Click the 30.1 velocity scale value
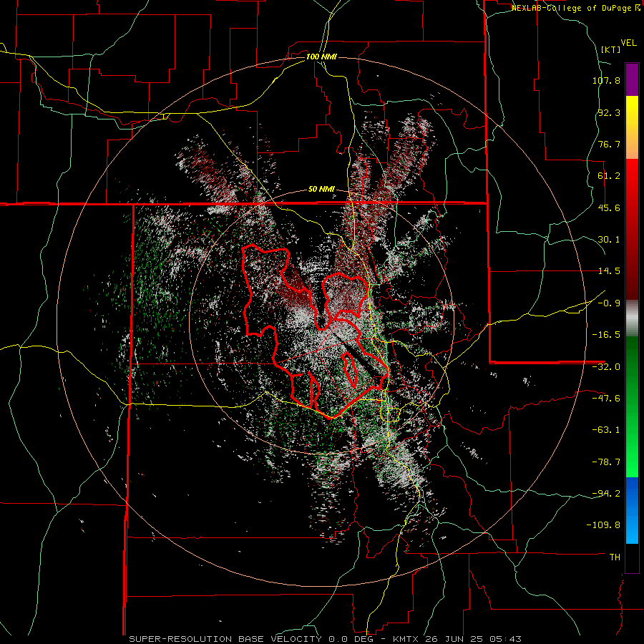 (609, 240)
